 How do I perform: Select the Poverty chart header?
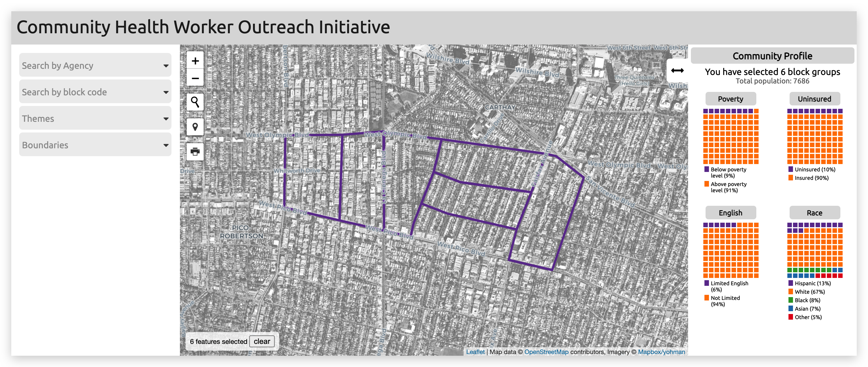point(730,99)
